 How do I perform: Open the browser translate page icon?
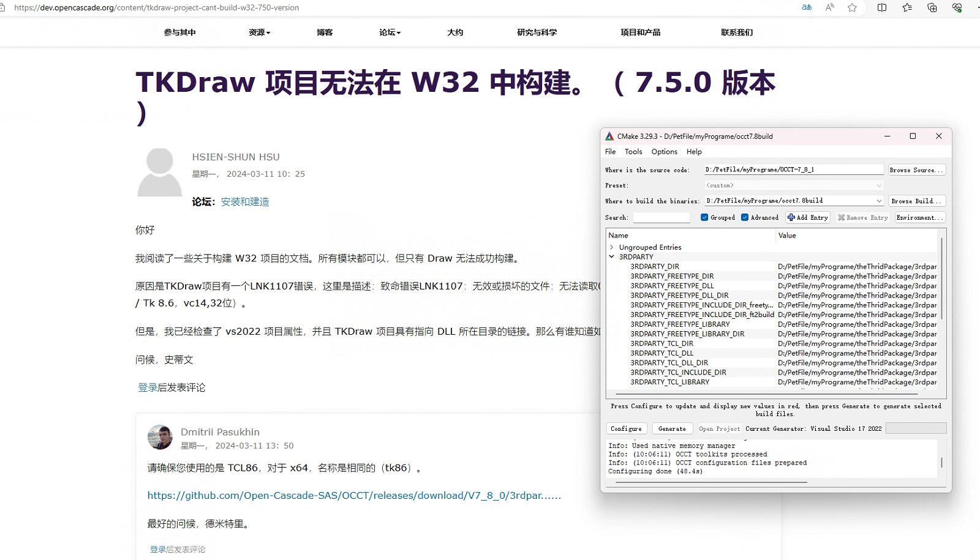[x=807, y=7]
